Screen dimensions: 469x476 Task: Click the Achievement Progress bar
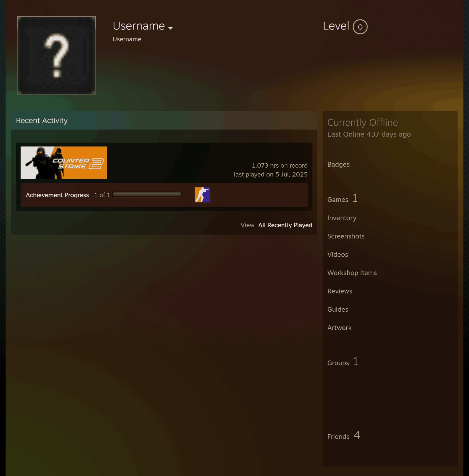(x=147, y=195)
